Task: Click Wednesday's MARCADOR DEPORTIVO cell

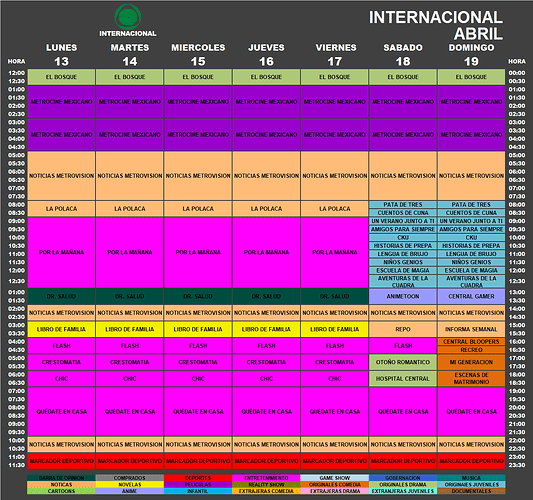Action: (198, 461)
